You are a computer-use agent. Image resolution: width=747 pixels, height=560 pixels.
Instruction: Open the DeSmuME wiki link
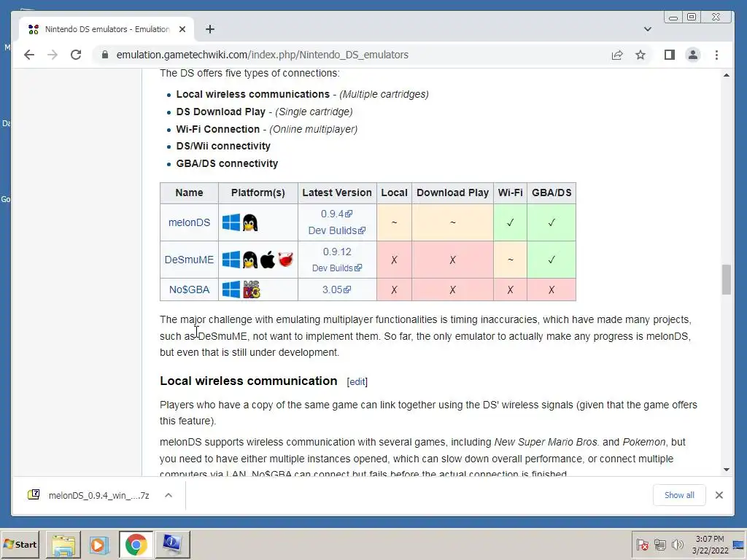(x=189, y=260)
